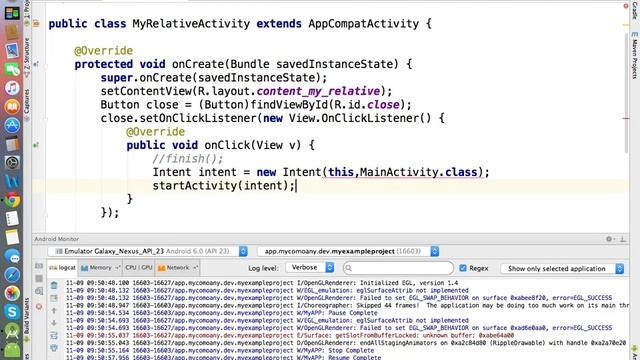Open iTunes from the dock

pyautogui.click(x=12, y=87)
